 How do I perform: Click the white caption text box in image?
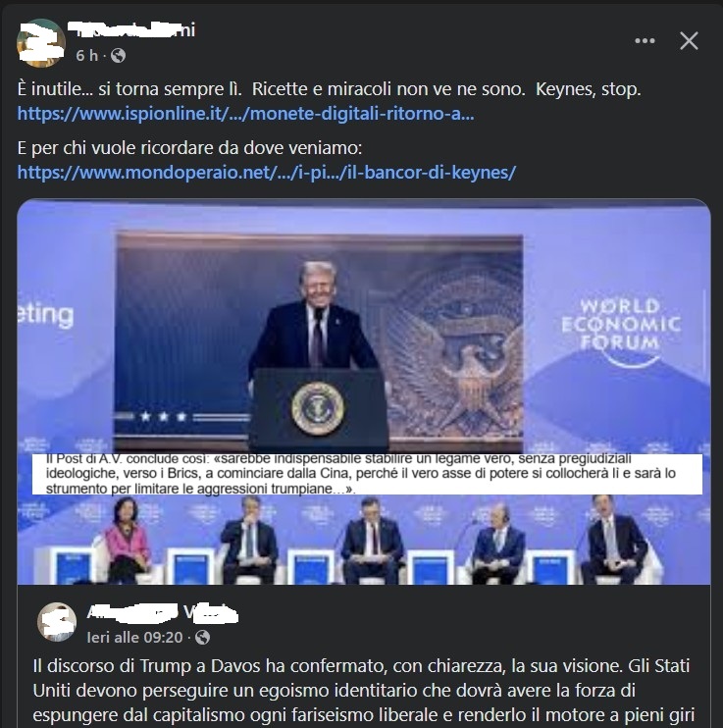[367, 474]
